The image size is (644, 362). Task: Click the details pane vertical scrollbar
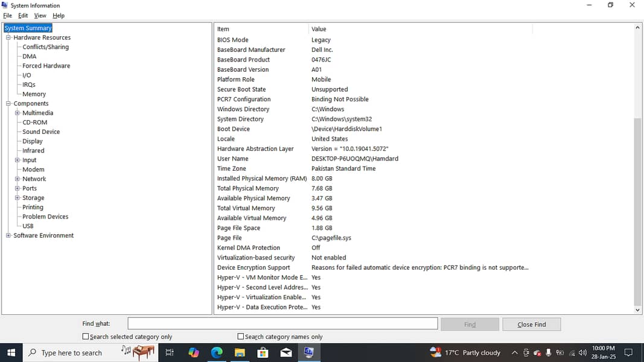tap(638, 211)
